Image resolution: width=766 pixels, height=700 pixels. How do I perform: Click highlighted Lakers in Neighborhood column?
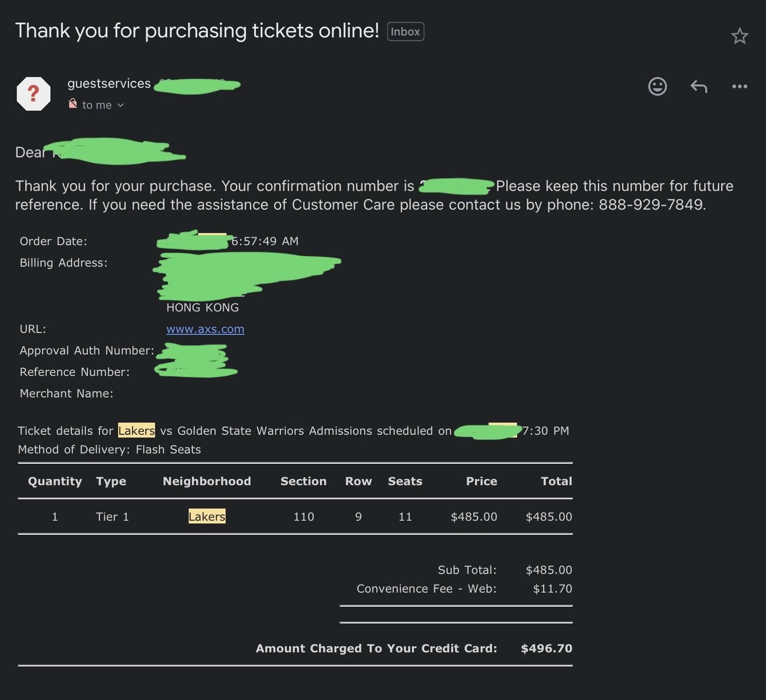pyautogui.click(x=207, y=516)
